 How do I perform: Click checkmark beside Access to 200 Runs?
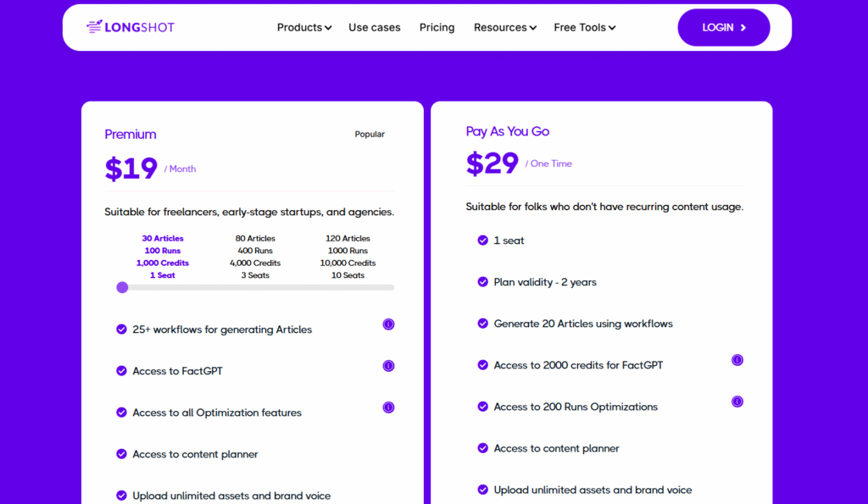click(482, 406)
